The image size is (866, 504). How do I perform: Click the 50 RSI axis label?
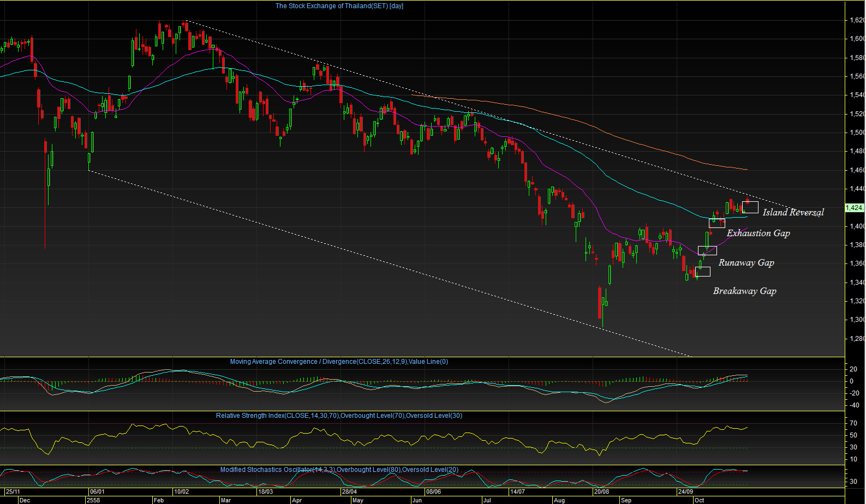(853, 435)
